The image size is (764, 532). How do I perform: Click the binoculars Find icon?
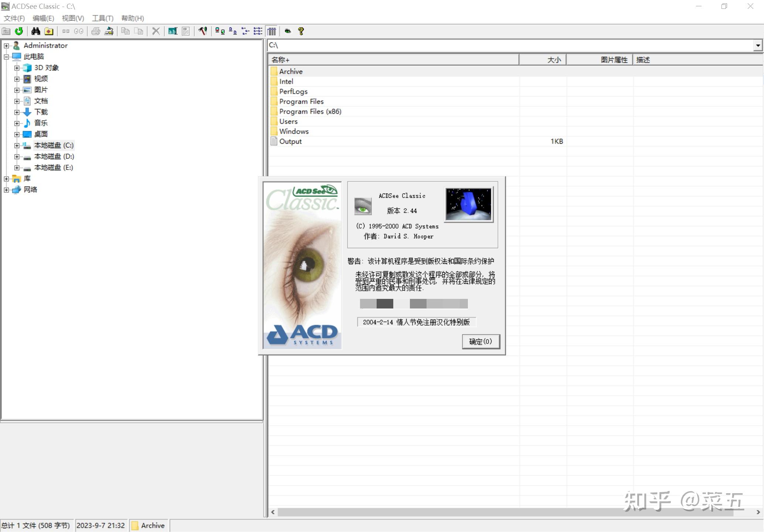click(35, 31)
